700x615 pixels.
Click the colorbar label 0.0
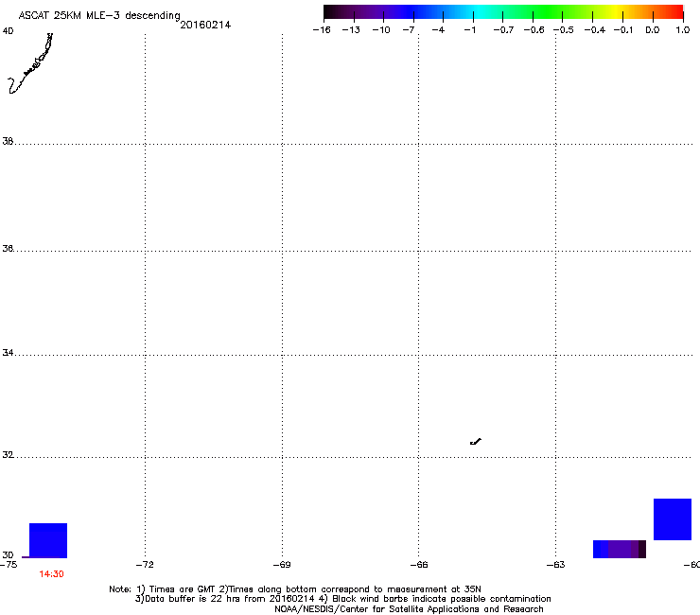[653, 30]
